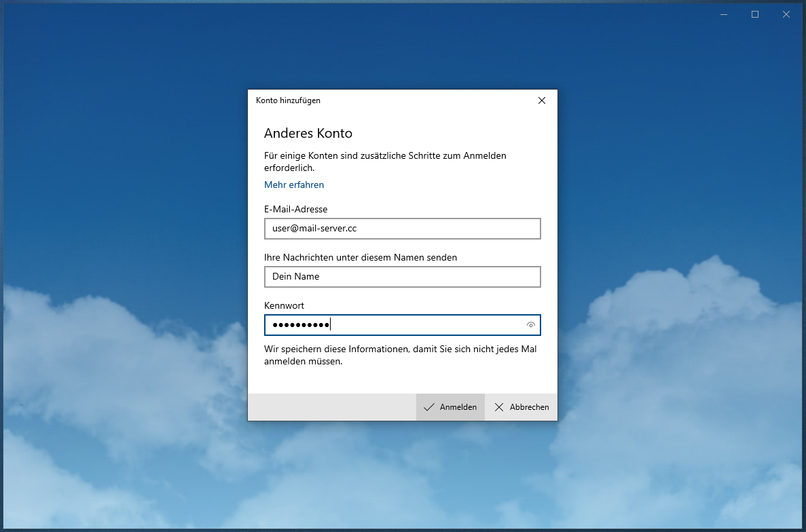Close the main application window
Viewport: 806px width, 532px height.
pos(786,14)
